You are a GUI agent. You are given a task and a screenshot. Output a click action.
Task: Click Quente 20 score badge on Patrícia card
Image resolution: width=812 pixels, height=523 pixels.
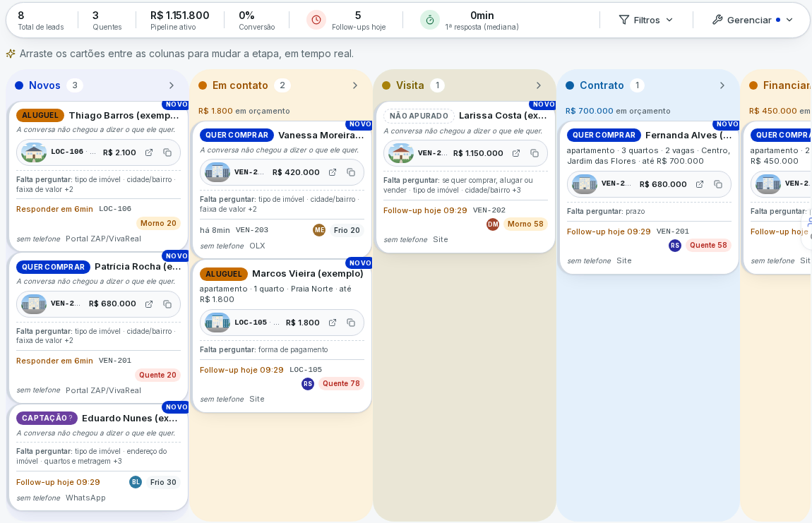pyautogui.click(x=157, y=375)
